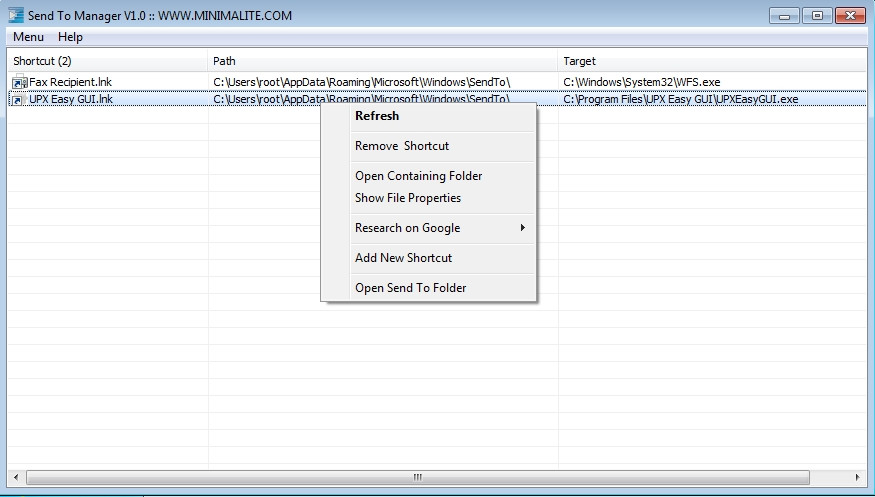Click the horizontal scrollbar left arrow
The width and height of the screenshot is (875, 497).
(16, 477)
